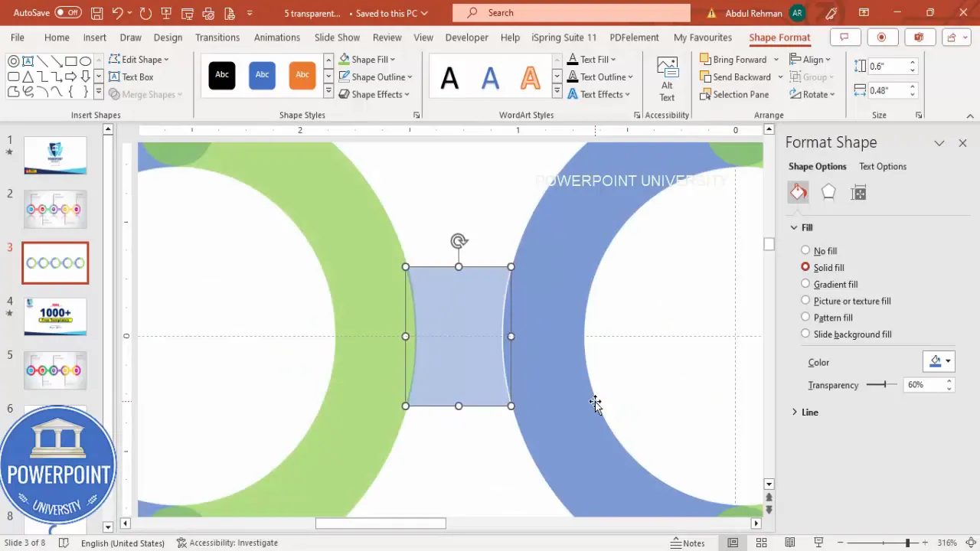Select the slide 4 thumbnail
980x551 pixels.
point(55,316)
